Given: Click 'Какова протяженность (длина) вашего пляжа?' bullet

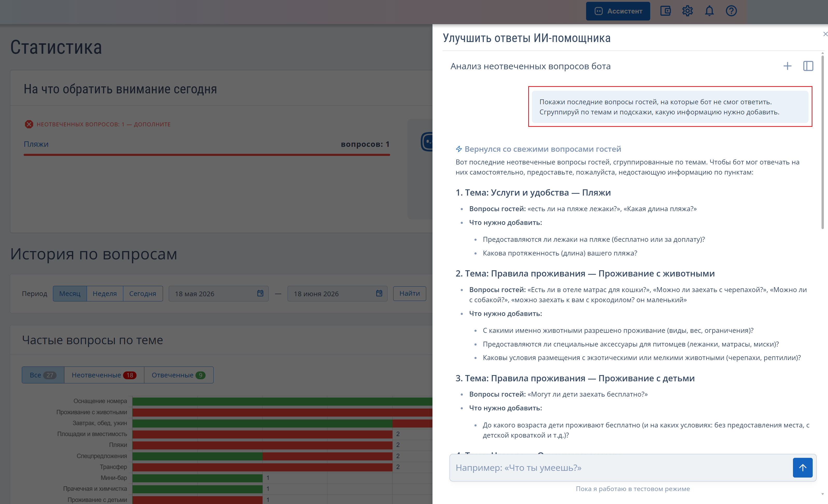Looking at the screenshot, I should pyautogui.click(x=560, y=253).
